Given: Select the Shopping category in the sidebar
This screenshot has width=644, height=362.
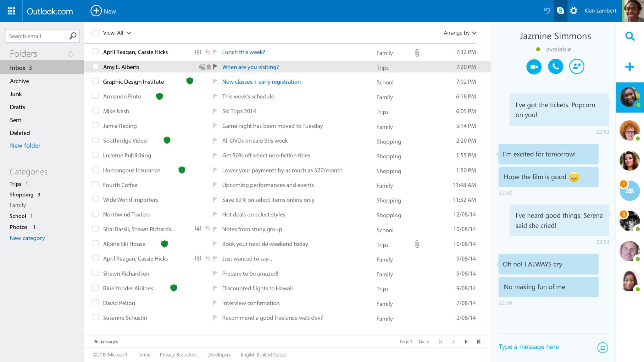Looking at the screenshot, I should point(21,194).
